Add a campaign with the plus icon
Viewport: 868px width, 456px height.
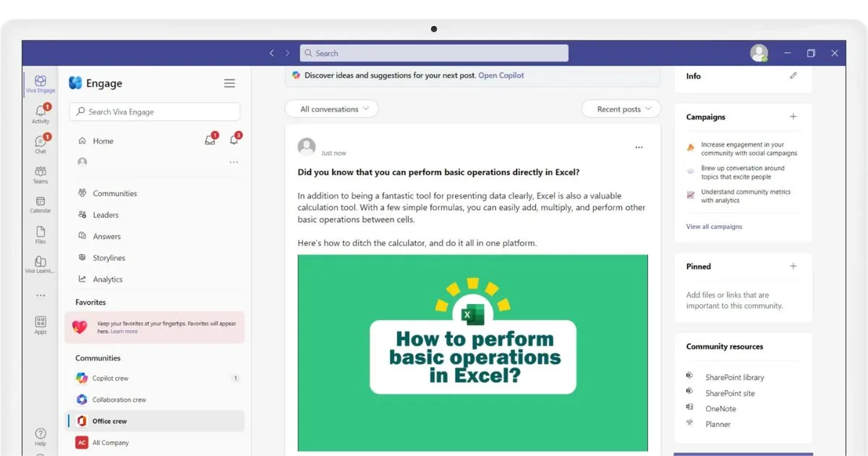coord(793,117)
